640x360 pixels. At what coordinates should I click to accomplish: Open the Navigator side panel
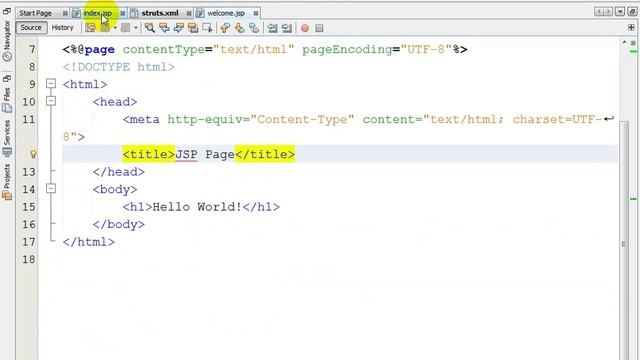(x=7, y=41)
